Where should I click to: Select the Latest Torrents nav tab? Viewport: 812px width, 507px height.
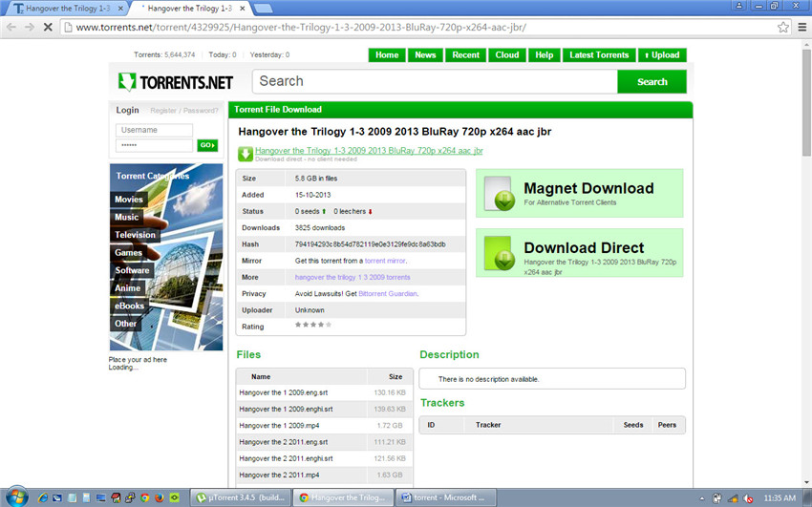(599, 54)
